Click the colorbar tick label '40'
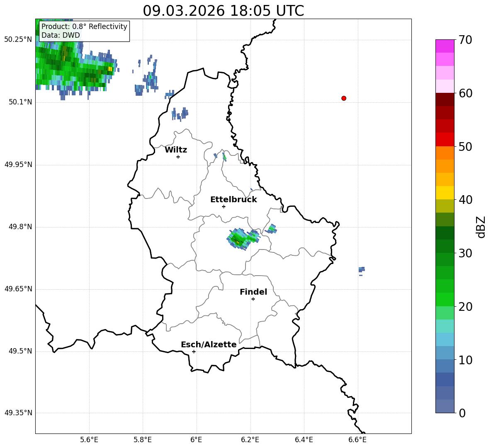This screenshot has height=448, width=491. point(465,200)
